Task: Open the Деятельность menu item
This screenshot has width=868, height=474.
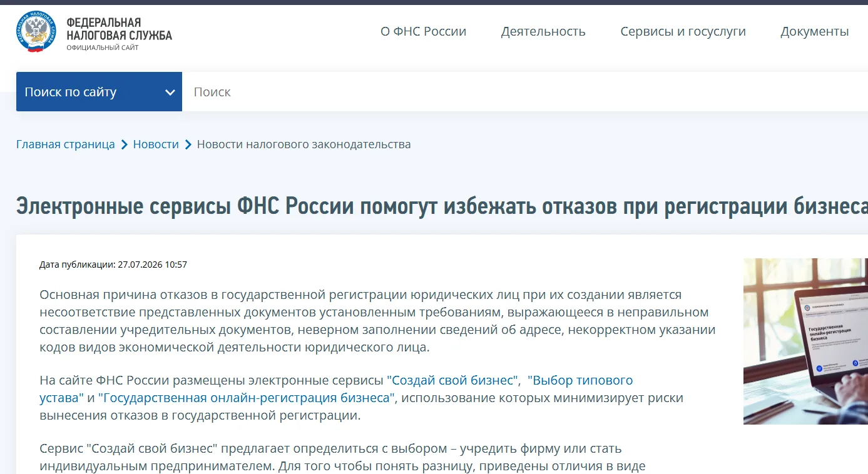Action: (543, 31)
